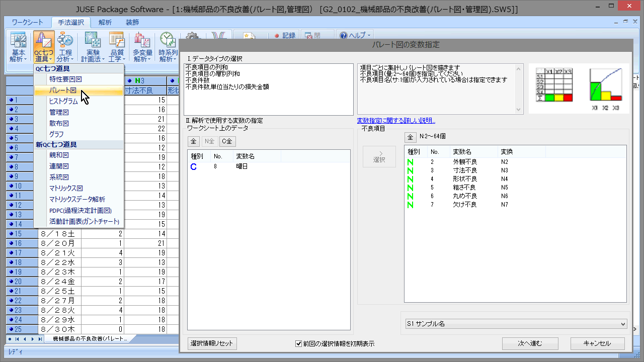644x362 pixels.
Task: Switch to the 解析 ribbon tab
Action: click(105, 23)
